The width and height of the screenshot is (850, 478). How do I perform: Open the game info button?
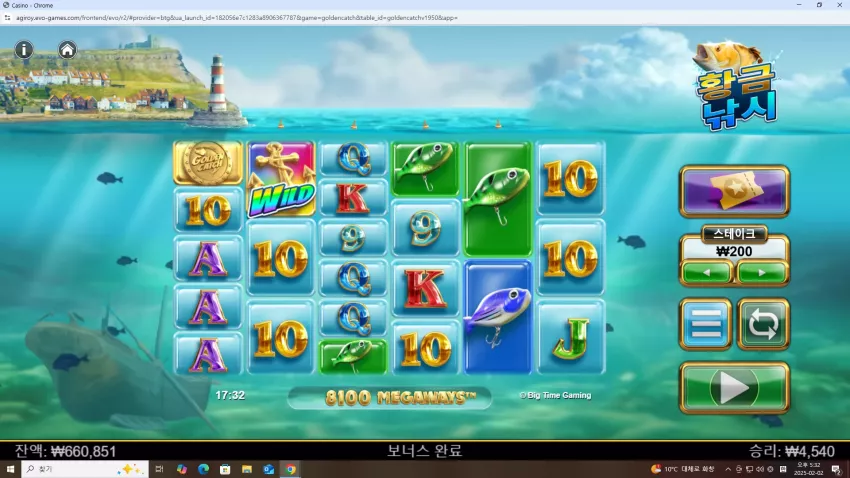[x=24, y=50]
